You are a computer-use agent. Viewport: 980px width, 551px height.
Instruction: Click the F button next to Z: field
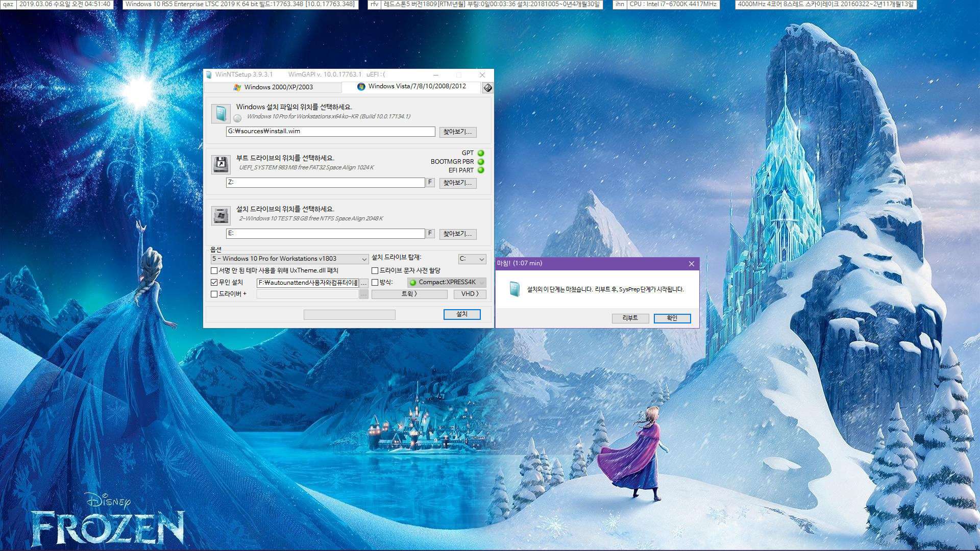click(430, 183)
